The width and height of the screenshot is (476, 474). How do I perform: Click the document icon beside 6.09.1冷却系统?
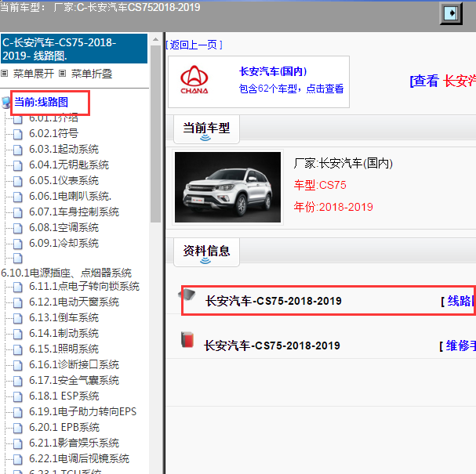click(x=17, y=244)
